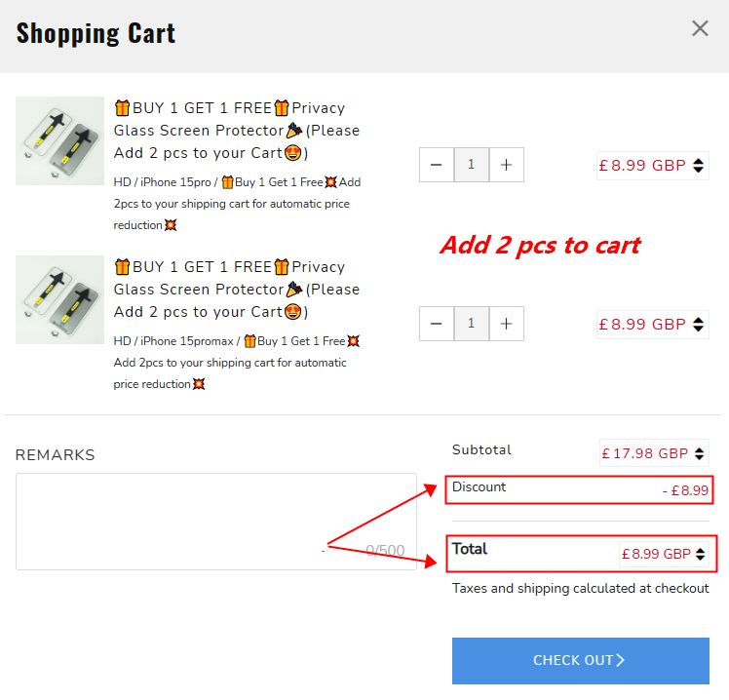
Task: Click the Discount amount row
Action: coord(579,489)
